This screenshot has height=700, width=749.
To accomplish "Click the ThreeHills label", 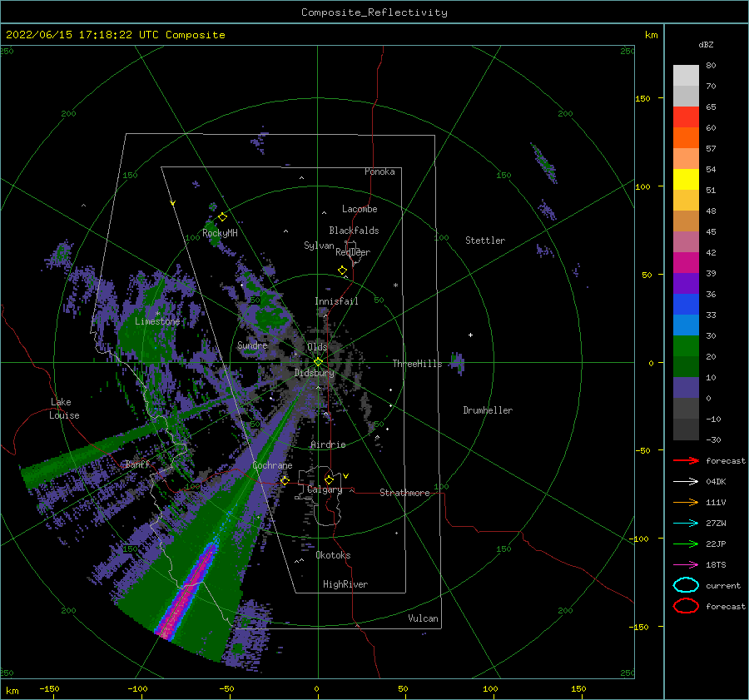I will [x=417, y=364].
